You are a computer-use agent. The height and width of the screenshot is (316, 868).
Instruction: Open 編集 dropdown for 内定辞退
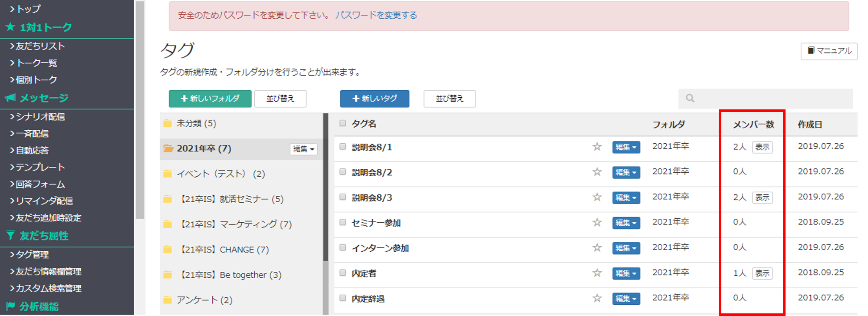click(626, 298)
